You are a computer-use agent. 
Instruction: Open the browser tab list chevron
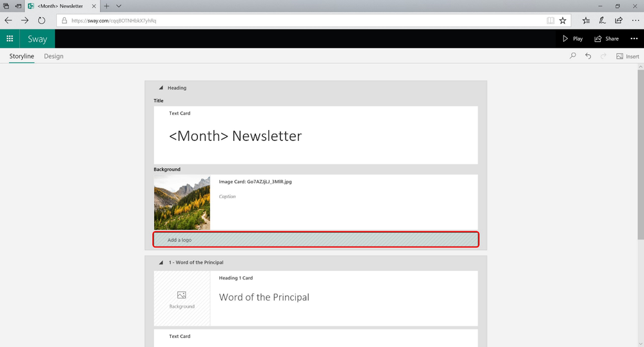coord(119,6)
